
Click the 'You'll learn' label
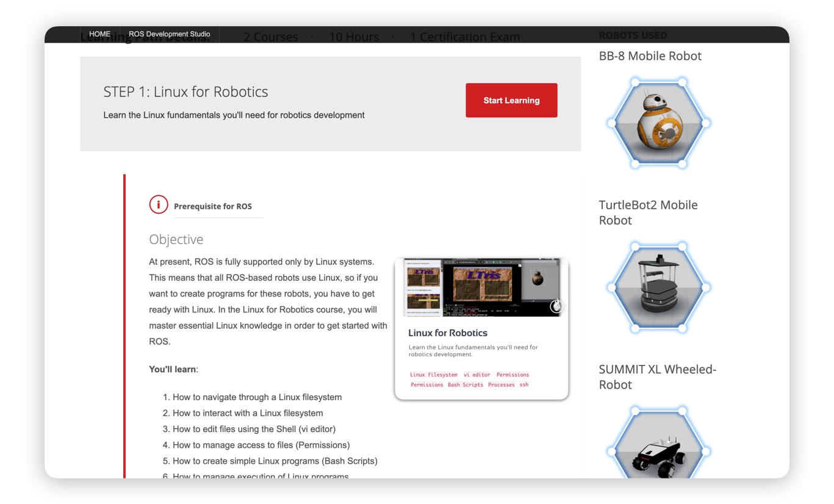[x=173, y=369]
